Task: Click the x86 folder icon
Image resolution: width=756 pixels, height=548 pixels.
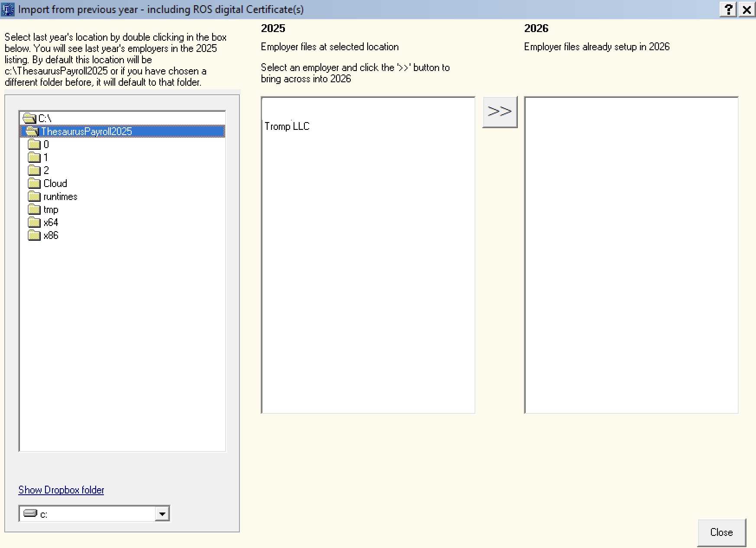Action: click(x=34, y=235)
